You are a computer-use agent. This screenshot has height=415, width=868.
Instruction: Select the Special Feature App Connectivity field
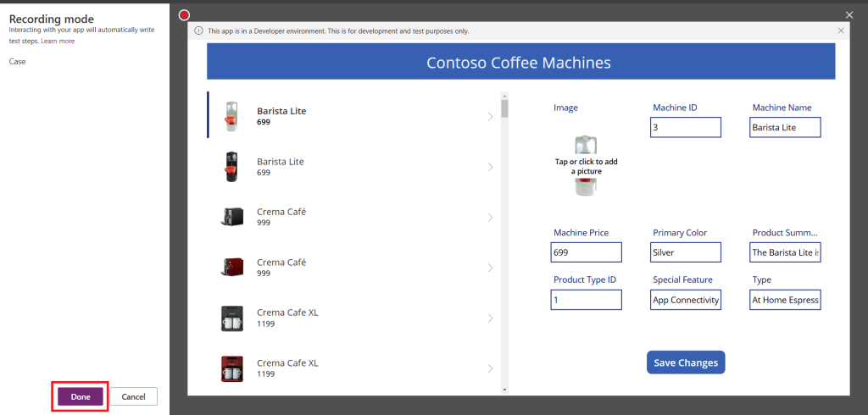pyautogui.click(x=685, y=300)
